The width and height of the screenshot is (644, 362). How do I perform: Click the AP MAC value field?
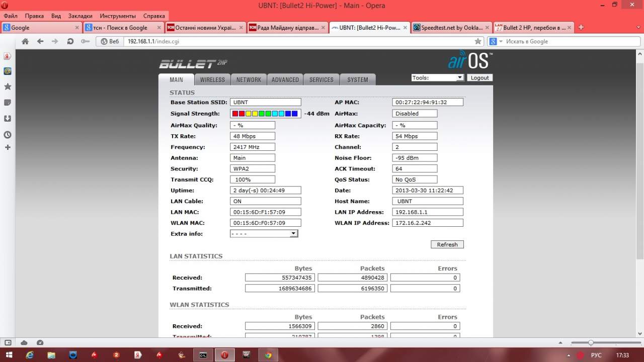pyautogui.click(x=428, y=102)
